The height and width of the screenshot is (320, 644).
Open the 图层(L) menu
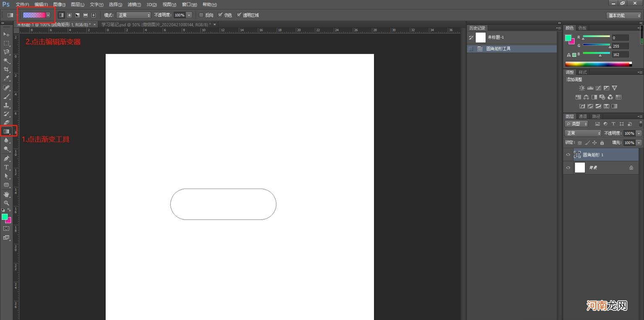(x=78, y=5)
